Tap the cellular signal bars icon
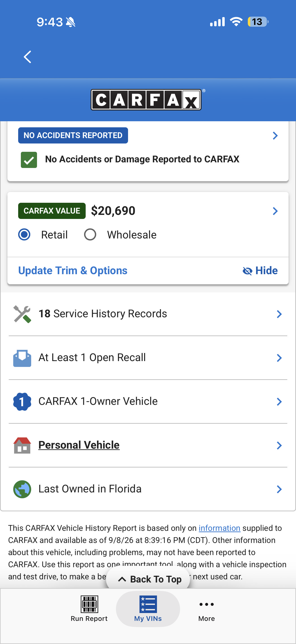Screen dimensions: 296x644 pos(217,22)
